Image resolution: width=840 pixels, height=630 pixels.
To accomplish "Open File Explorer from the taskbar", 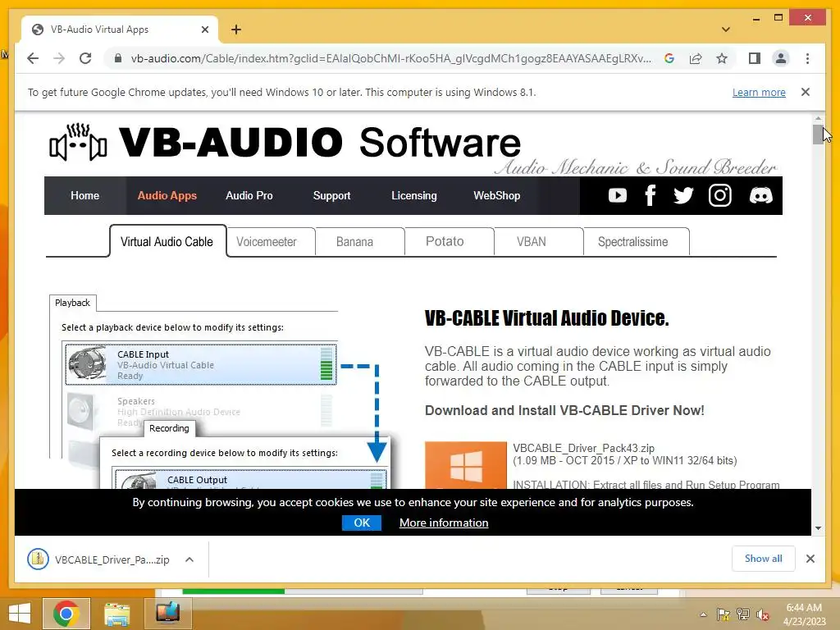I will pos(117,614).
